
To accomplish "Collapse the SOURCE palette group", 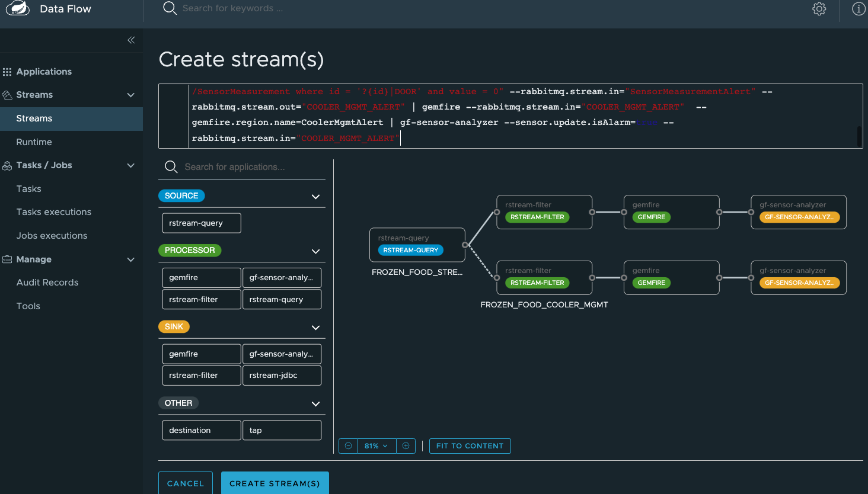I will point(315,197).
